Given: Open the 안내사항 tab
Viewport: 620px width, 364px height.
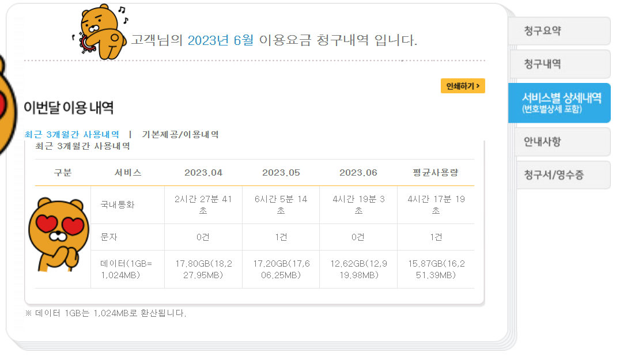Looking at the screenshot, I should point(564,142).
